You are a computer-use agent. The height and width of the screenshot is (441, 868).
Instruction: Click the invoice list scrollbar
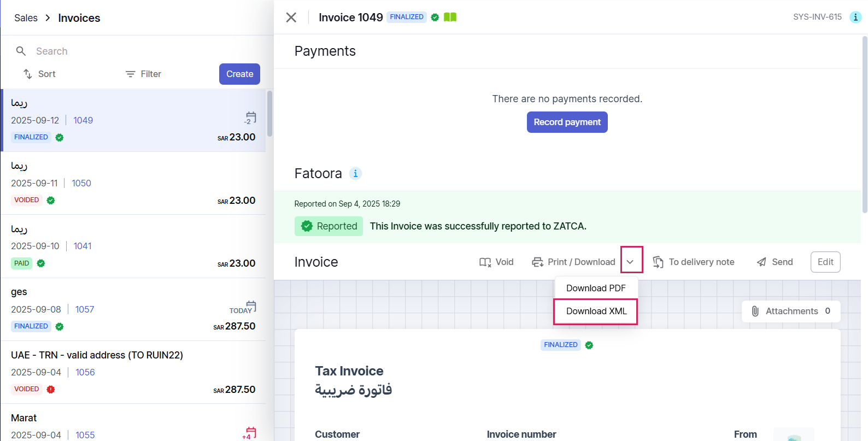(x=269, y=115)
